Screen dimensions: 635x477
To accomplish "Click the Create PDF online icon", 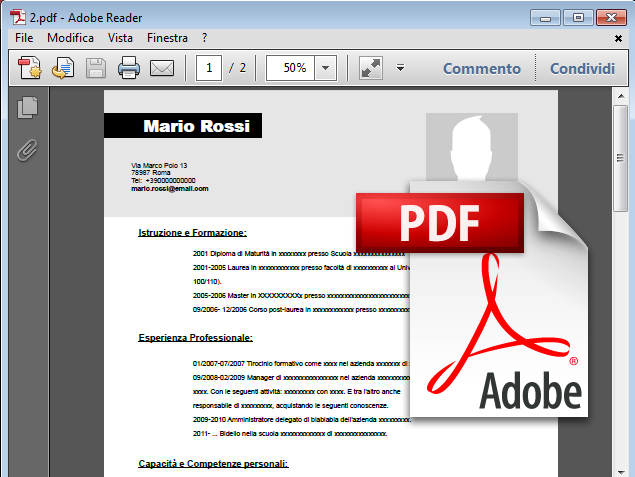I will (29, 68).
